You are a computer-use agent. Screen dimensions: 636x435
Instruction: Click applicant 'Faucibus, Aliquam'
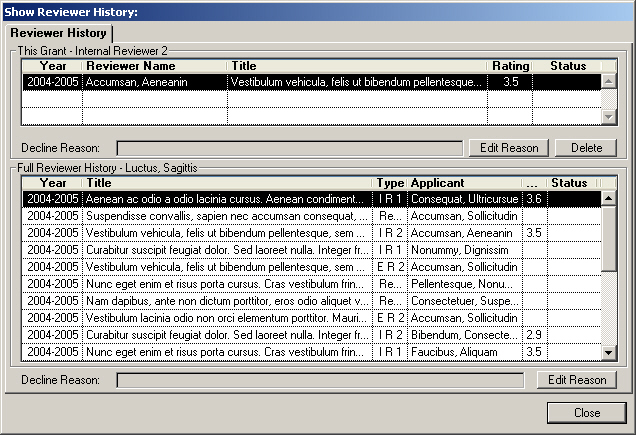(x=465, y=352)
